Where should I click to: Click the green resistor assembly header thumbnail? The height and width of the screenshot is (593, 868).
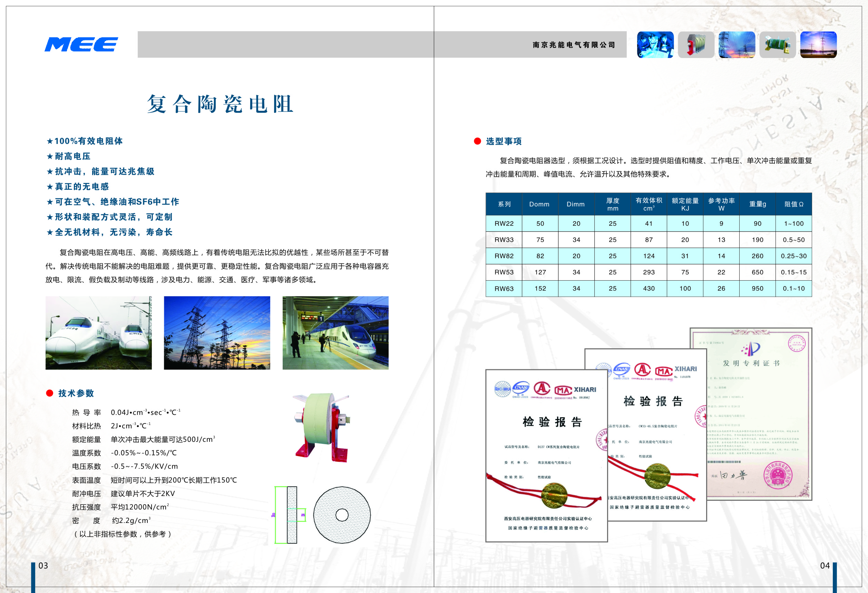pos(778,45)
